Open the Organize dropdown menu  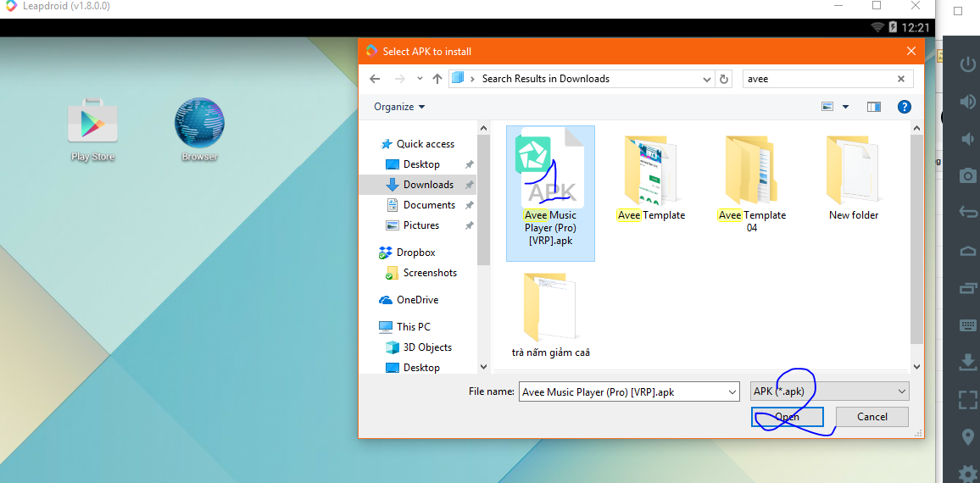coord(399,107)
